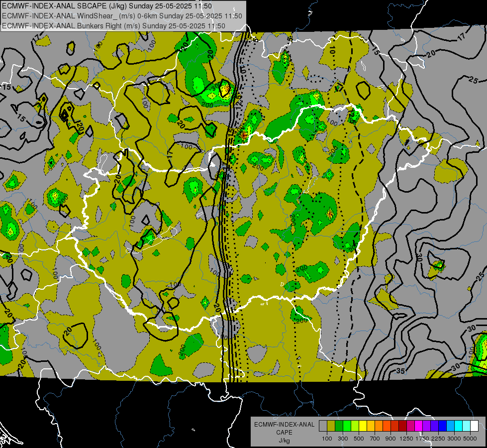The width and height of the screenshot is (487, 448).
Task: Click the 1250 legend value label
Action: [406, 439]
